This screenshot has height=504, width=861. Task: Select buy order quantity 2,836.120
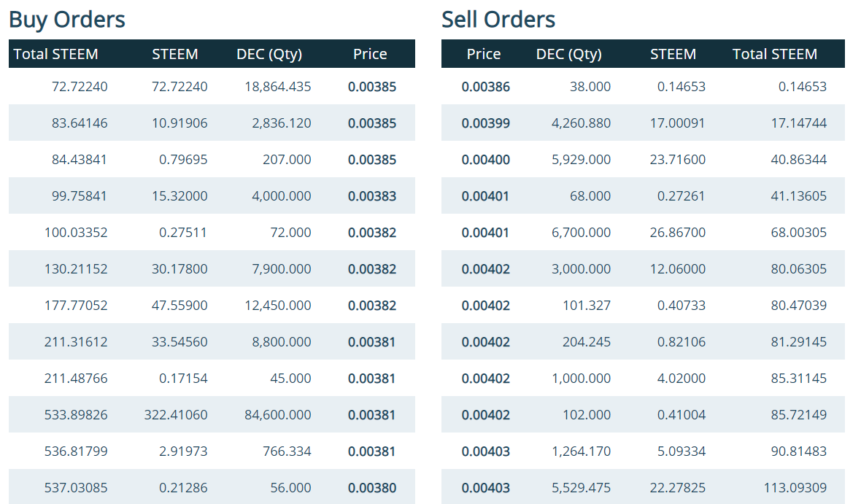click(282, 123)
